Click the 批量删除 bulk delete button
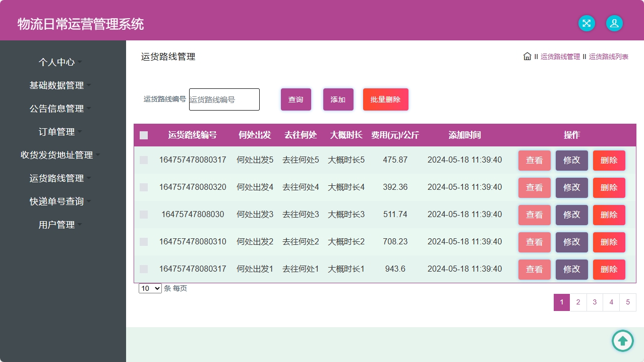This screenshot has width=644, height=362. pyautogui.click(x=385, y=99)
